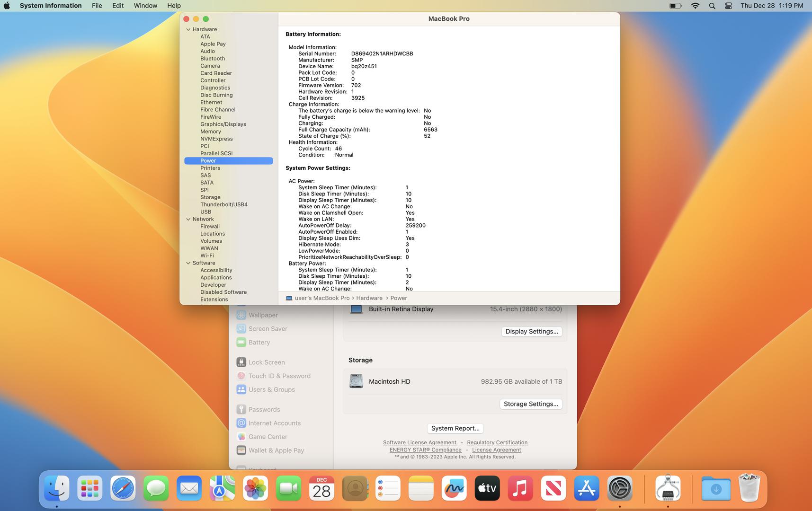Collapse the Network tree section

tap(188, 219)
